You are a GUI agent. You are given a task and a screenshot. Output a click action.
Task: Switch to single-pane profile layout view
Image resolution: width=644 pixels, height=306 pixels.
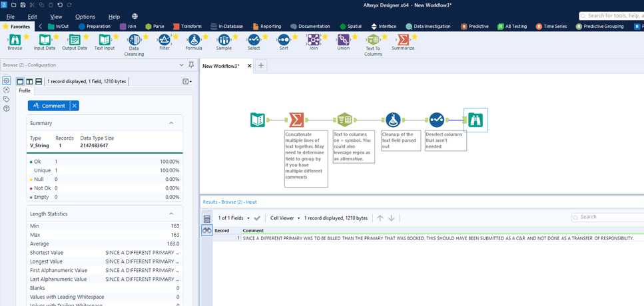[x=20, y=82]
